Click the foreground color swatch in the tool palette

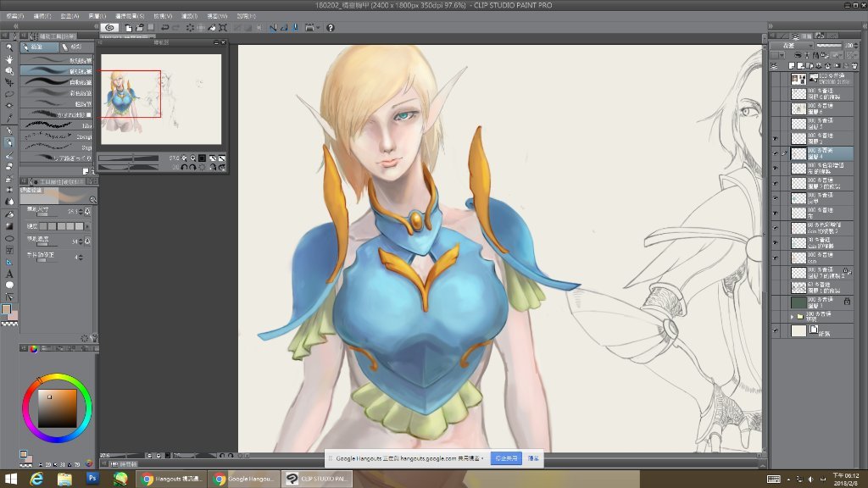point(7,309)
